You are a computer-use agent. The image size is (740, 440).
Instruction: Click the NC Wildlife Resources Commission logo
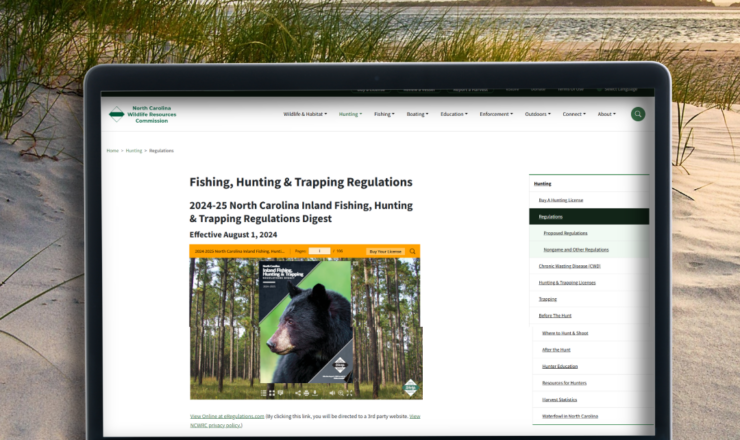pyautogui.click(x=143, y=114)
